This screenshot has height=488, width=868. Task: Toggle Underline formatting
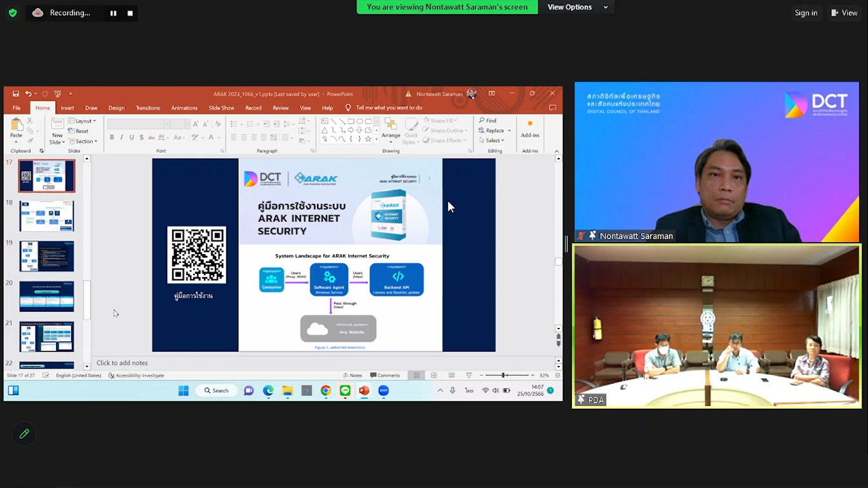132,137
